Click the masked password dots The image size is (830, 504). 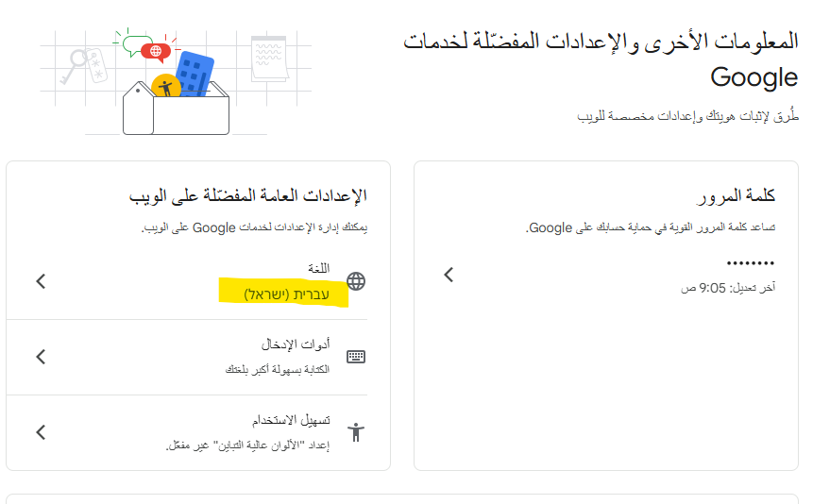point(751,263)
